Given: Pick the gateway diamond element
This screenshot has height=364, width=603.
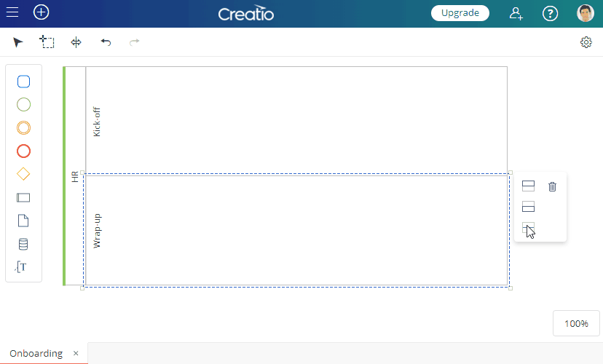Looking at the screenshot, I should (23, 174).
